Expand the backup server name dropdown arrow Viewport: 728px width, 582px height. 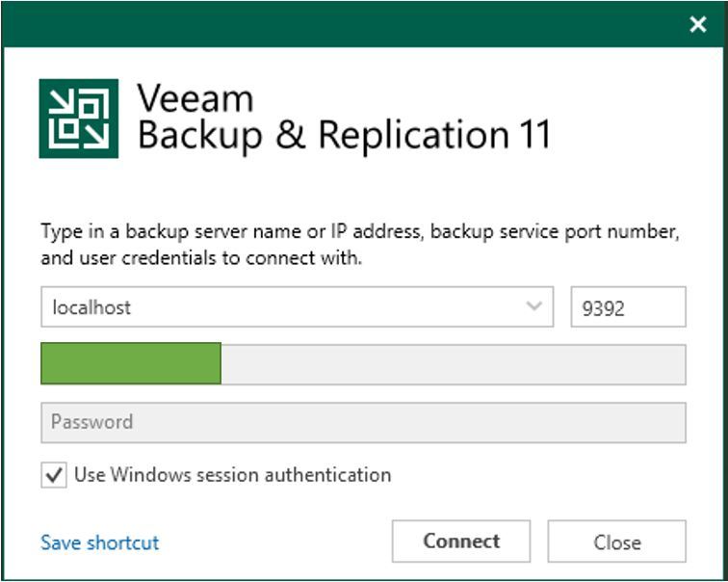tap(533, 307)
